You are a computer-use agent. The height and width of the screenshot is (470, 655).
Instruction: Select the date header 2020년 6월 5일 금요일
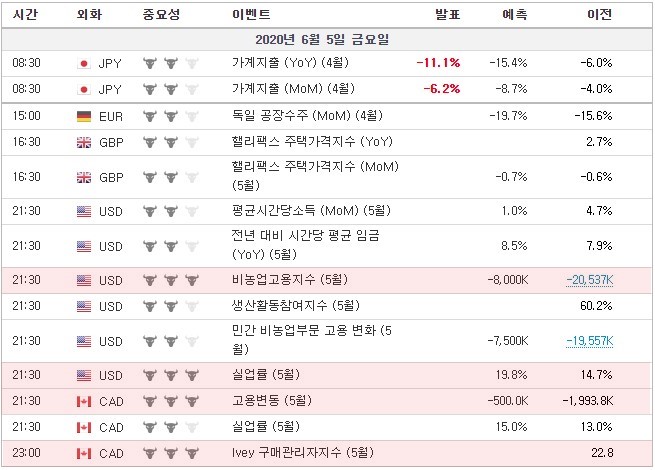point(322,40)
